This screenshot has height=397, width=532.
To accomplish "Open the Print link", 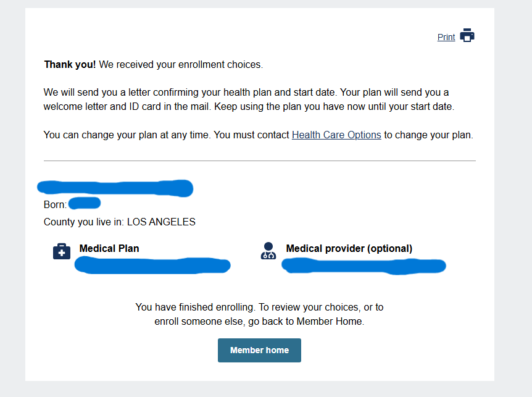I will coord(446,37).
